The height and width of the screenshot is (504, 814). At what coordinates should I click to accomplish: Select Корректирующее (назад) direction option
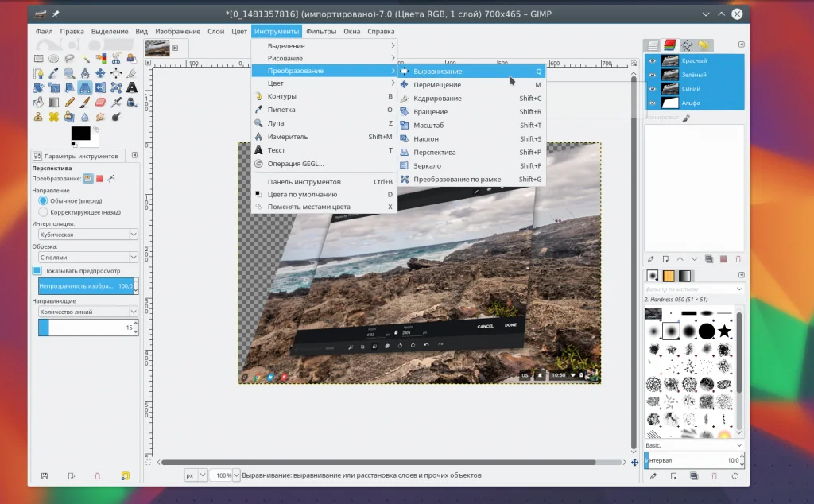click(x=44, y=212)
